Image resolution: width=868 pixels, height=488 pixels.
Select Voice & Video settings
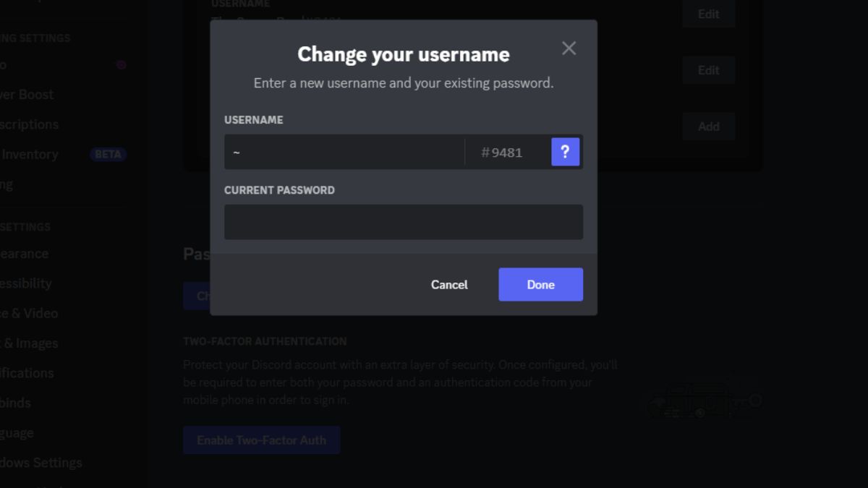(29, 313)
